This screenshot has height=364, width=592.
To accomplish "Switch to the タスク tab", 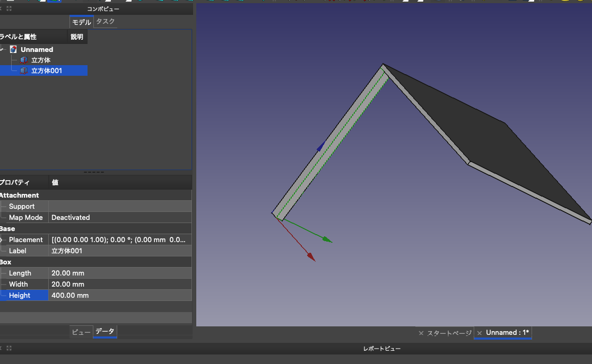I will click(x=106, y=22).
